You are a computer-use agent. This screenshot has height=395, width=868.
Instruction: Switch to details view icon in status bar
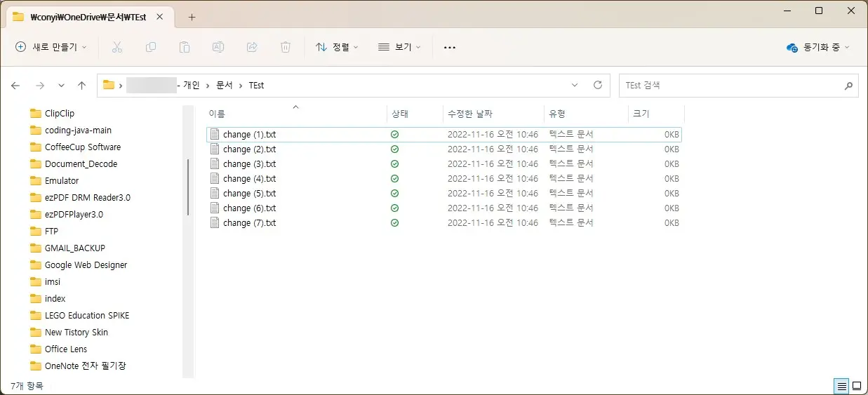[x=841, y=386]
